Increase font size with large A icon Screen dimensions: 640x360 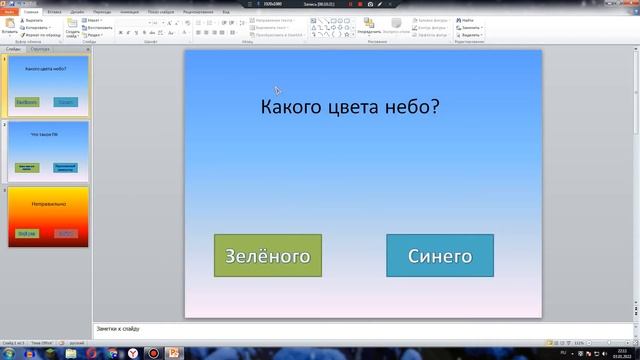point(169,23)
